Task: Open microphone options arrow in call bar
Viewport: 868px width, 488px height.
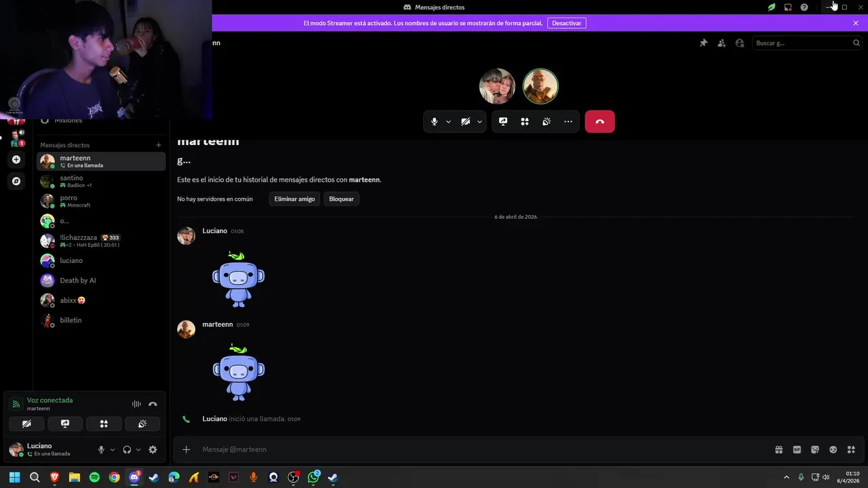Action: [448, 122]
